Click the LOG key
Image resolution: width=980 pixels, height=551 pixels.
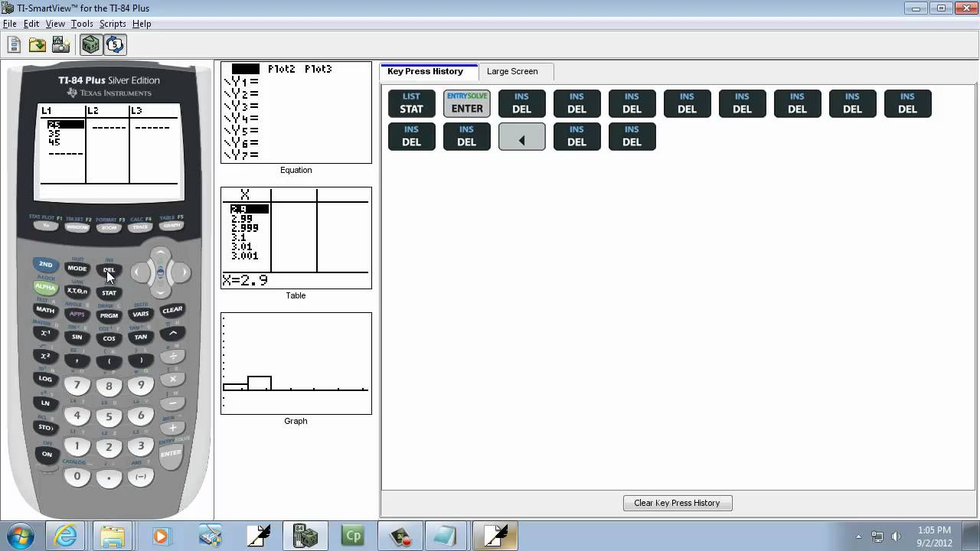45,379
